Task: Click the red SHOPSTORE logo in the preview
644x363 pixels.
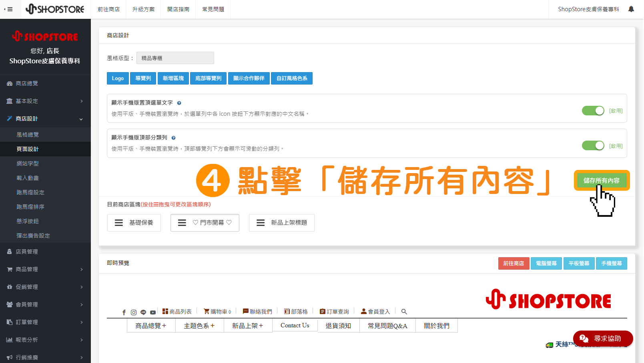Action: [548, 300]
